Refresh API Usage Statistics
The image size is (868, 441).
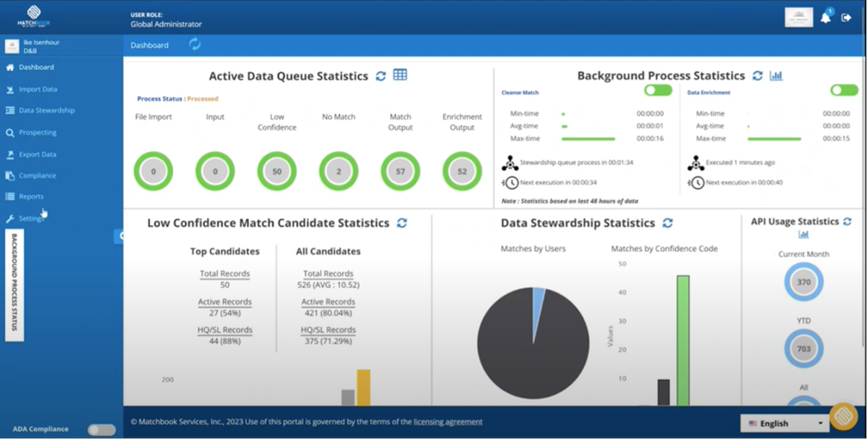point(848,221)
